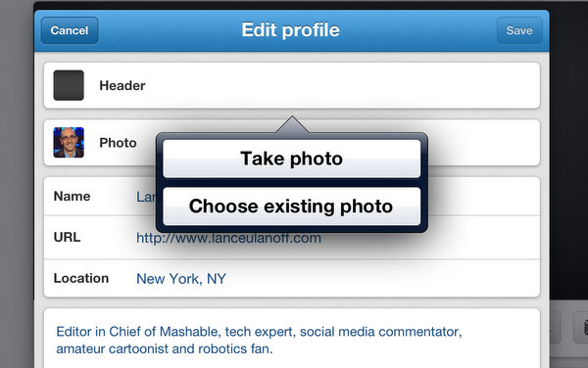Edit the New York, NY location field
The height and width of the screenshot is (368, 588).
coord(181,279)
